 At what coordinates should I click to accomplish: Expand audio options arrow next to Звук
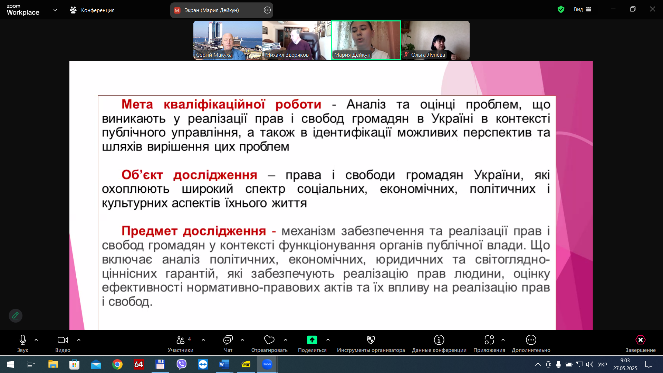point(36,340)
